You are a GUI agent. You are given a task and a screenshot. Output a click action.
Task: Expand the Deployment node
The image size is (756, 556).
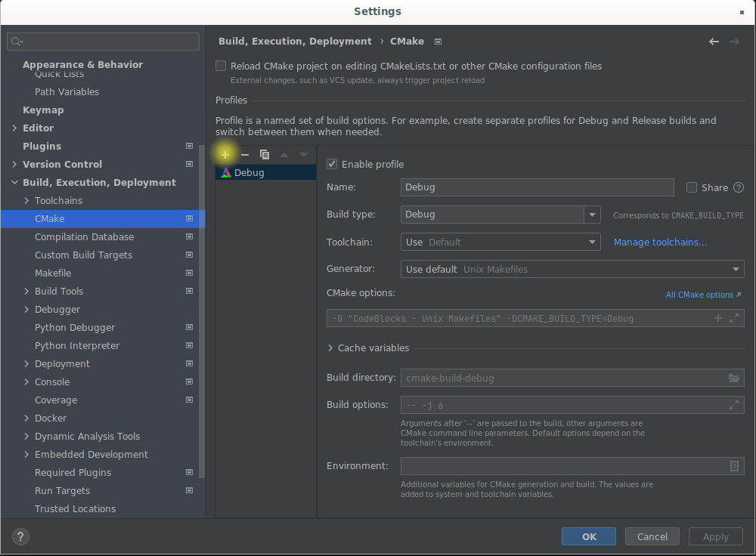(26, 364)
